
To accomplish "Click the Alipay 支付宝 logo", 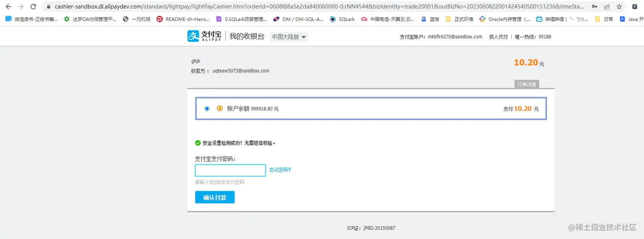I will pyautogui.click(x=204, y=36).
